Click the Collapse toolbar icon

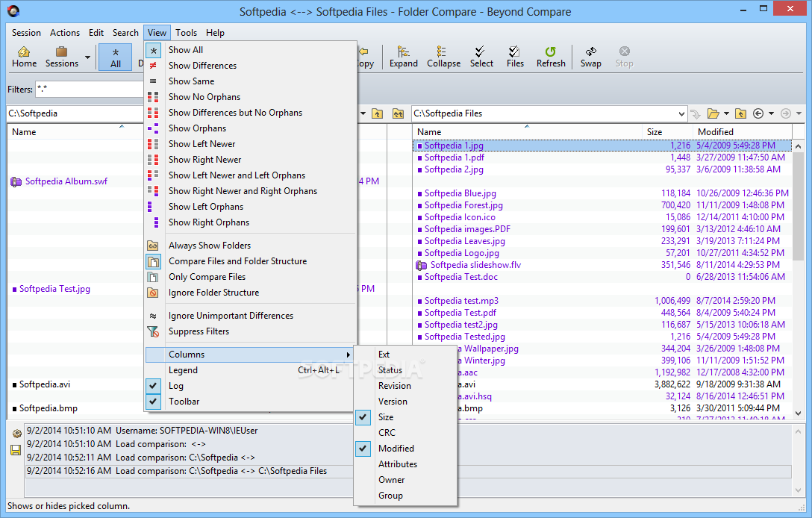[x=443, y=57]
